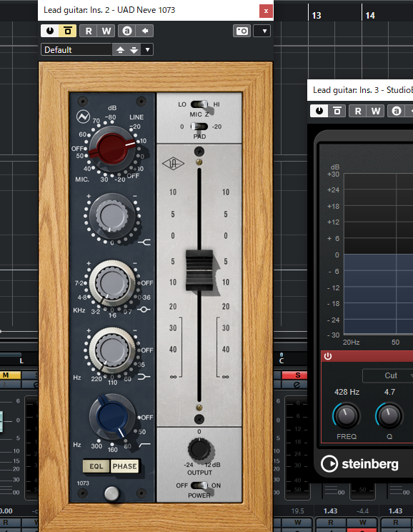Image resolution: width=413 pixels, height=532 pixels.
Task: Click the Default preset name field
Action: coord(76,50)
